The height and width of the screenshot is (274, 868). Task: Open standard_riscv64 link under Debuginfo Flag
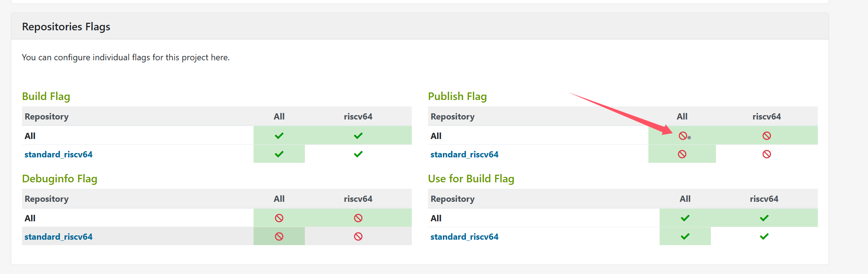(59, 237)
